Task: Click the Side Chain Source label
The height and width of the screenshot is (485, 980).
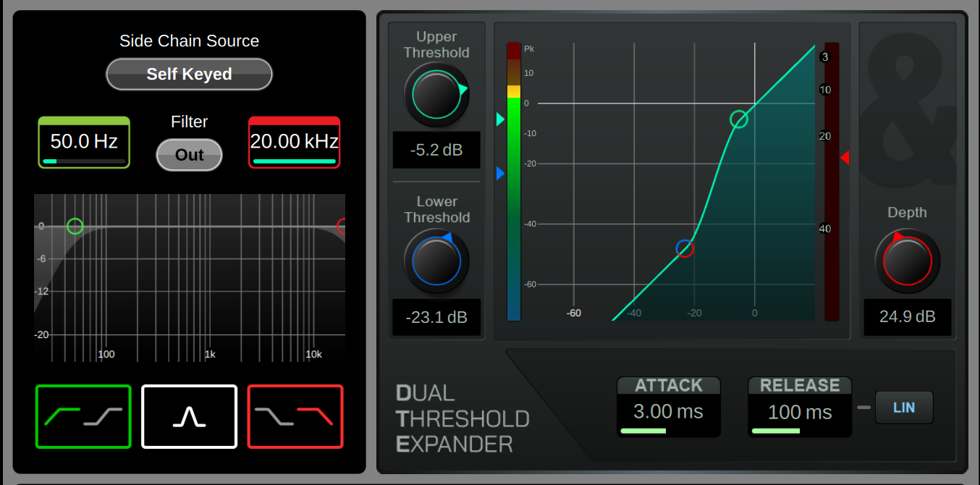Action: (x=189, y=41)
